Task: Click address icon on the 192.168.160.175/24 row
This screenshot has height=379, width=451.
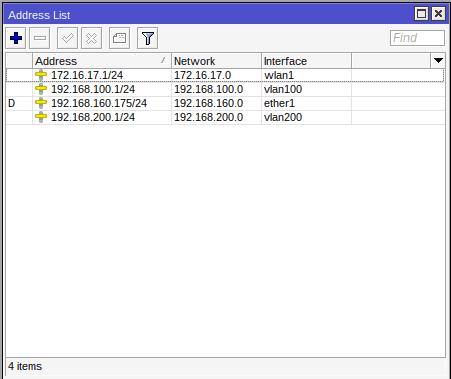Action: coord(41,103)
